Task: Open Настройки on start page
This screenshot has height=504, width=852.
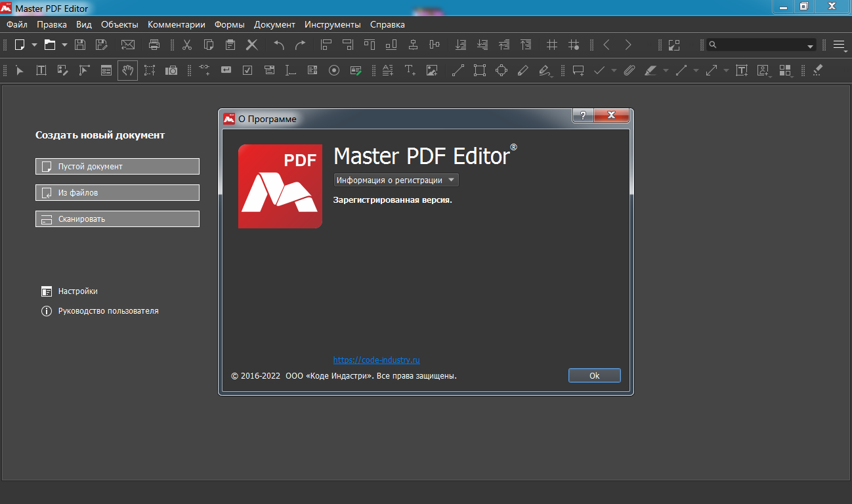Action: (70, 291)
